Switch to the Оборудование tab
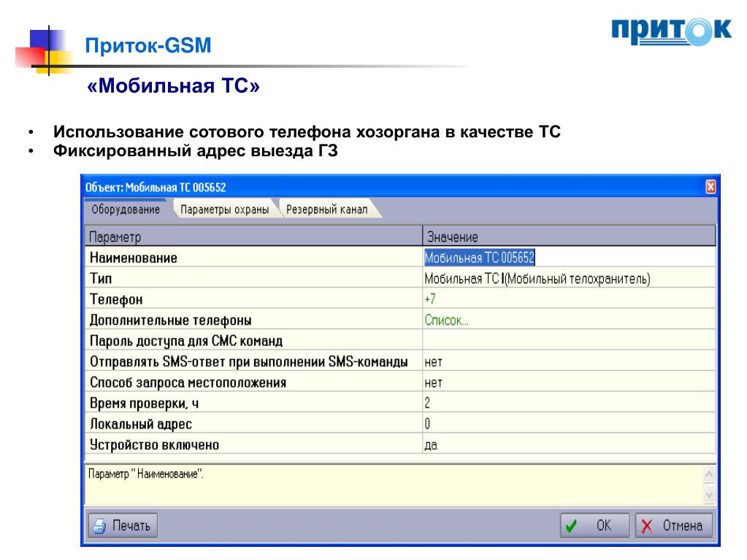 pos(126,210)
